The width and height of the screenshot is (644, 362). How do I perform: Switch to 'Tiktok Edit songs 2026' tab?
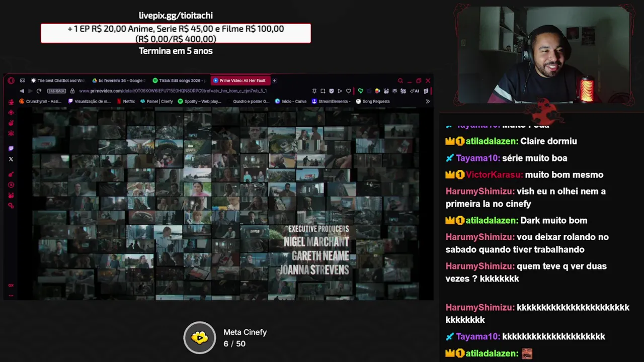[180, 80]
